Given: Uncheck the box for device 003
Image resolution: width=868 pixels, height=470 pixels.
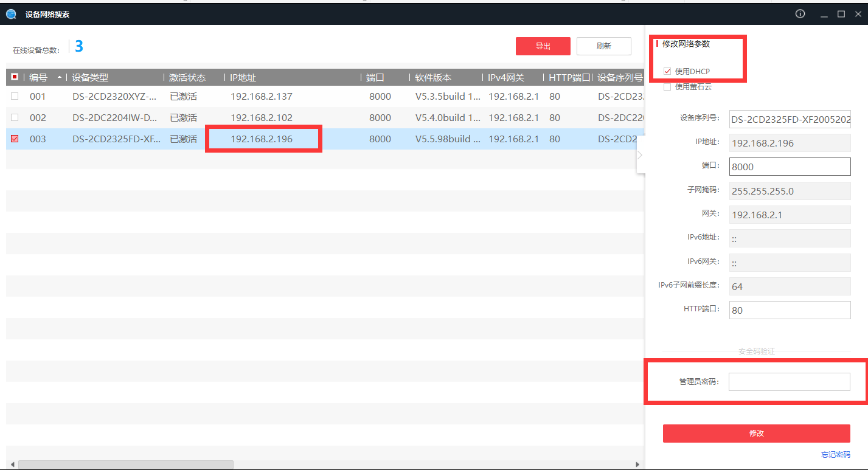Looking at the screenshot, I should pos(15,139).
